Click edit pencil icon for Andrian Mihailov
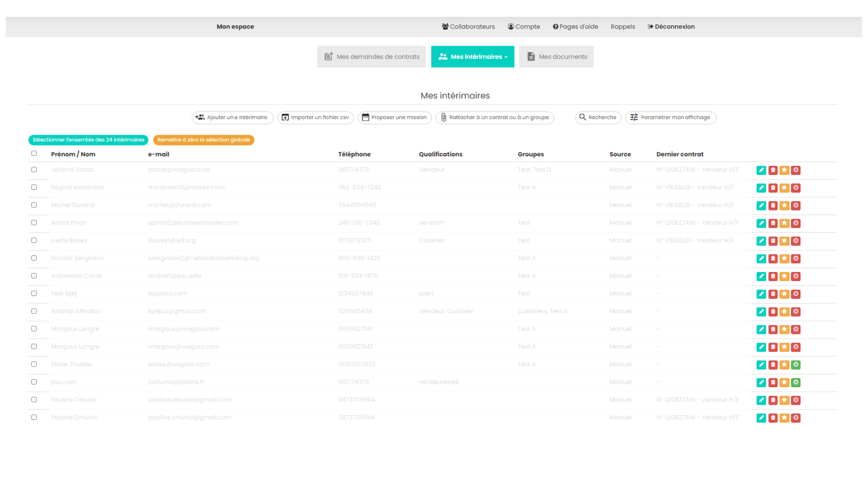 (761, 312)
